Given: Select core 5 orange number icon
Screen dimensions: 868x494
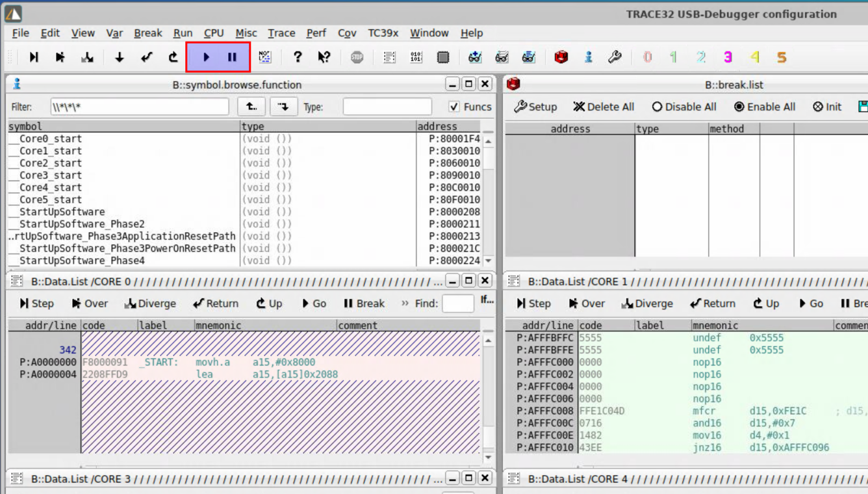Looking at the screenshot, I should pos(782,57).
